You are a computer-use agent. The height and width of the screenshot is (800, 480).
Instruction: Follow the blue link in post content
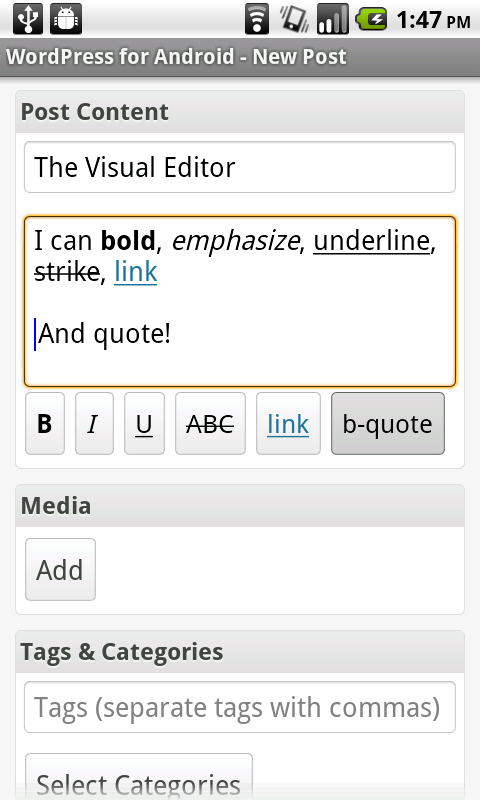[x=136, y=271]
